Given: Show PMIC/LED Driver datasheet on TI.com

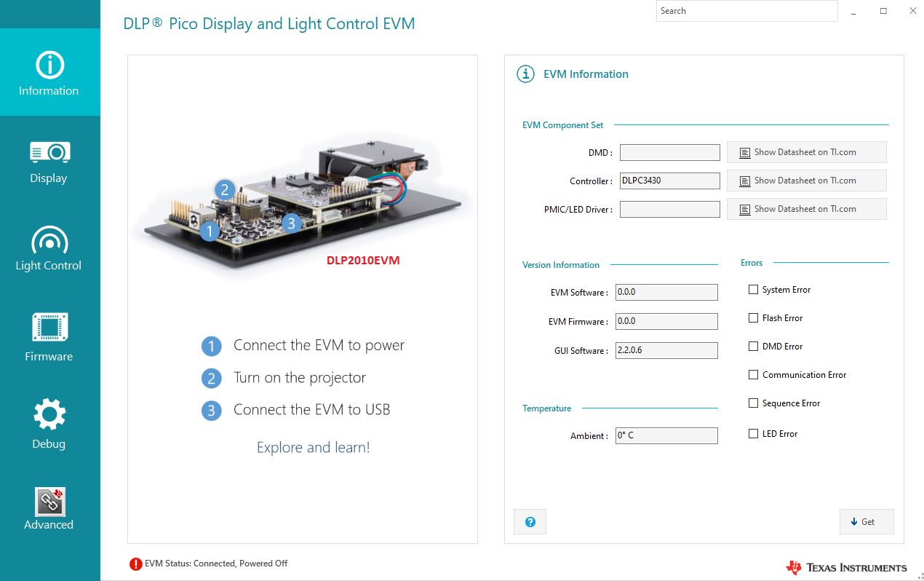Looking at the screenshot, I should click(x=806, y=209).
